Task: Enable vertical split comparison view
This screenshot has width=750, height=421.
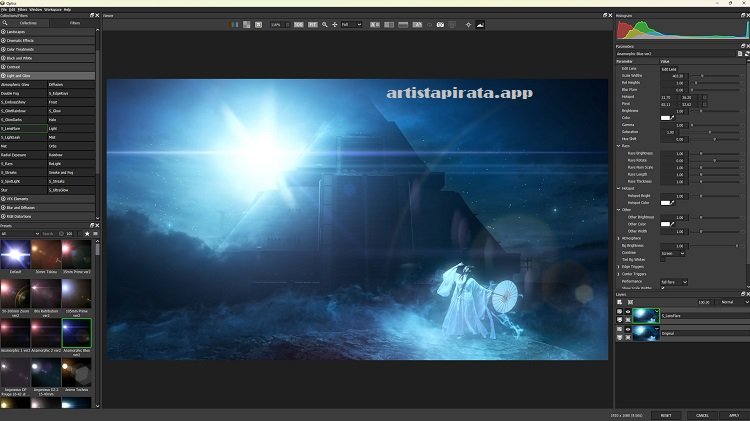Action: click(389, 24)
